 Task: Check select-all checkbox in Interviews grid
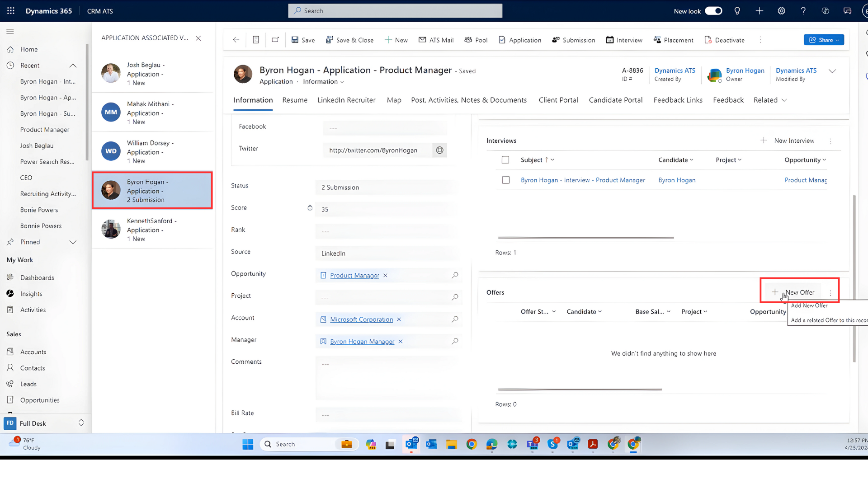505,160
